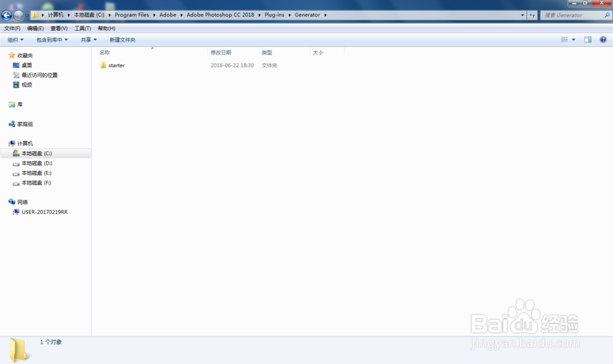Image resolution: width=613 pixels, height=364 pixels.
Task: Click the 本地磁盘 (C:) drive icon
Action: tap(16, 153)
